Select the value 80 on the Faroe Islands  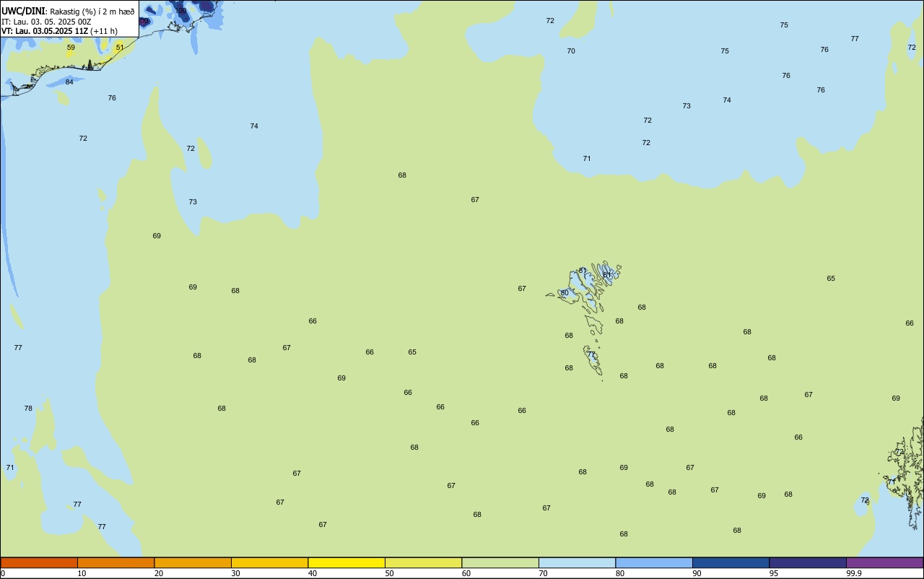565,292
